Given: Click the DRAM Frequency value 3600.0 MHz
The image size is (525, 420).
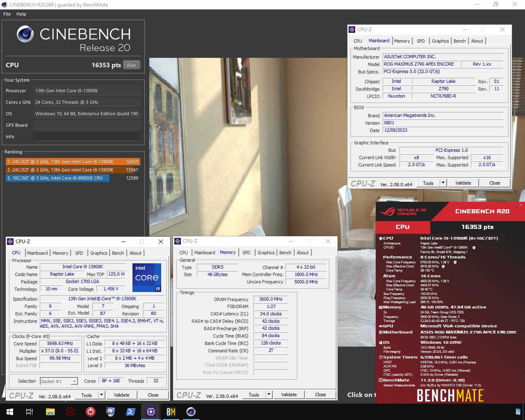Looking at the screenshot, I should [271, 299].
